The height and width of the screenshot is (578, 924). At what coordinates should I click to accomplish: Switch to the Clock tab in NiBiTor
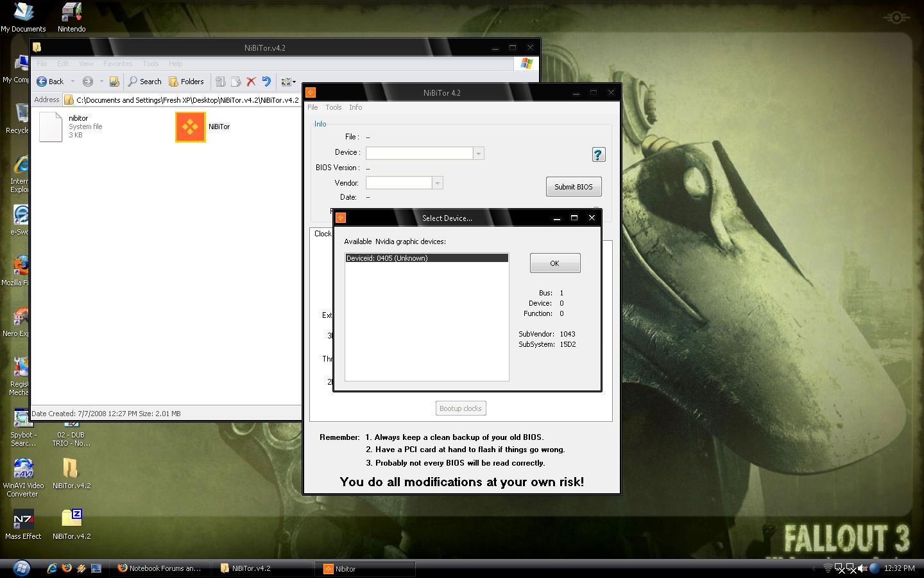click(x=322, y=234)
